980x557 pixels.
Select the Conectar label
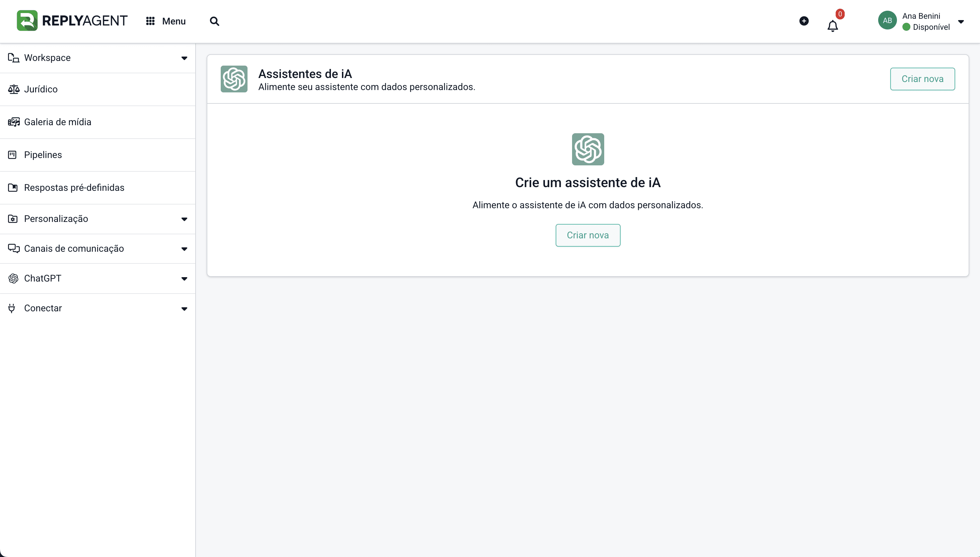[x=43, y=308]
